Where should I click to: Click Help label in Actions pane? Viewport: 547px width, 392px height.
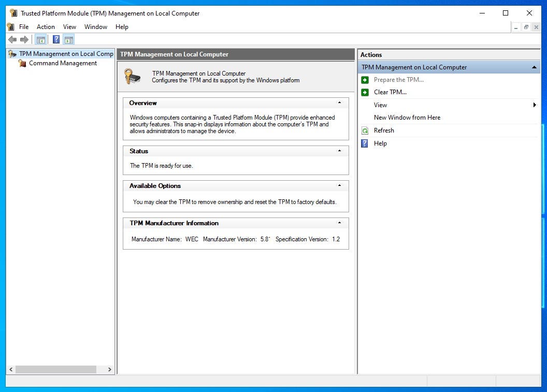pos(380,143)
